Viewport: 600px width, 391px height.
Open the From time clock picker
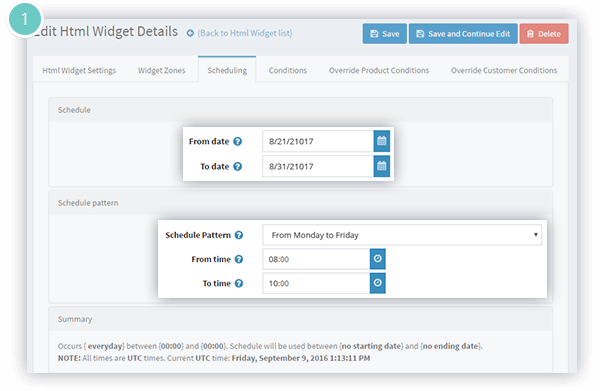click(377, 259)
